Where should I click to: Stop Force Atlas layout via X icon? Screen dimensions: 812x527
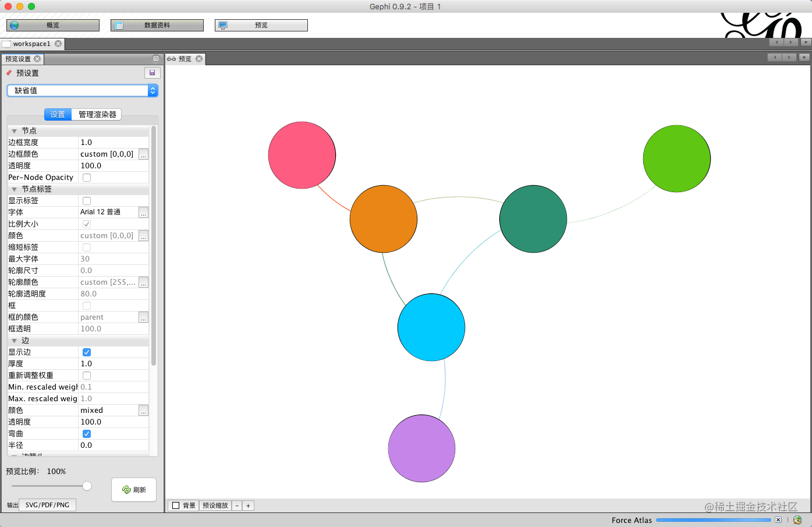778,520
